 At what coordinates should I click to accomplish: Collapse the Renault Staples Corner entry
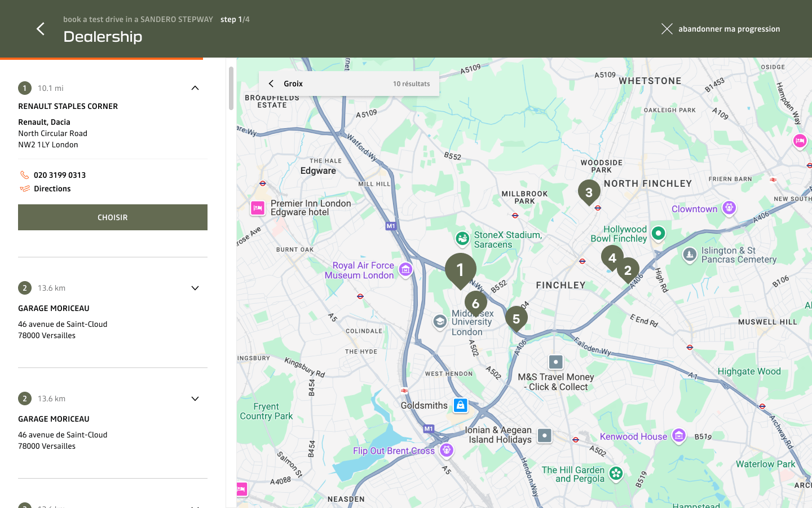click(195, 88)
